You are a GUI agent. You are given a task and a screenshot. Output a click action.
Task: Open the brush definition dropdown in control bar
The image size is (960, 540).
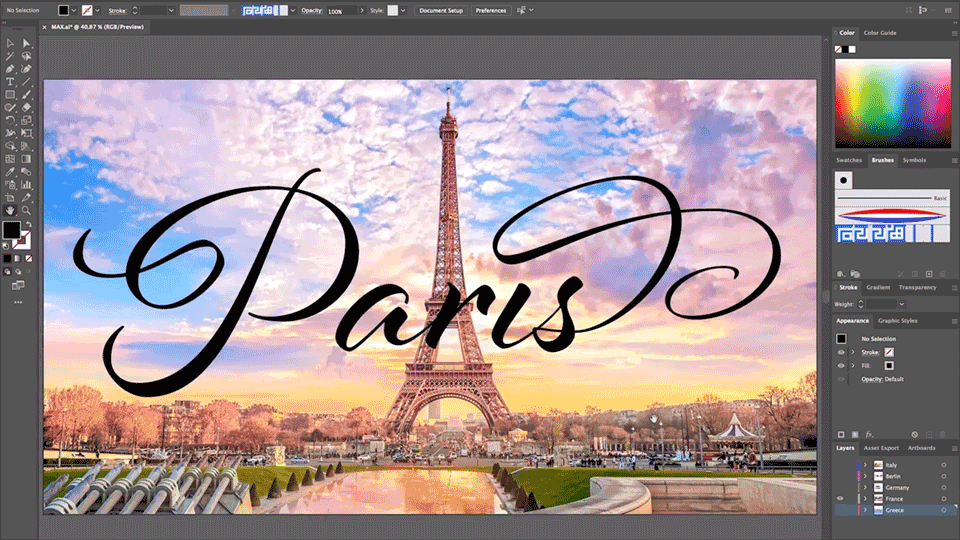293,10
